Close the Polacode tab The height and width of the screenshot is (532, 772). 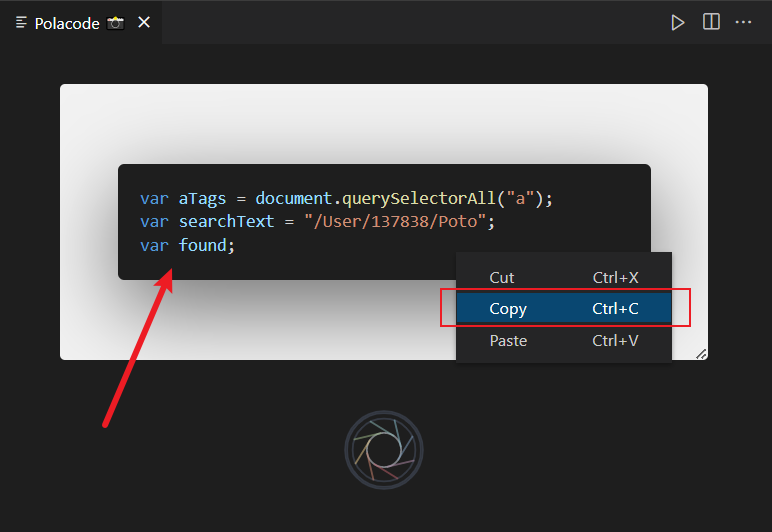point(144,23)
